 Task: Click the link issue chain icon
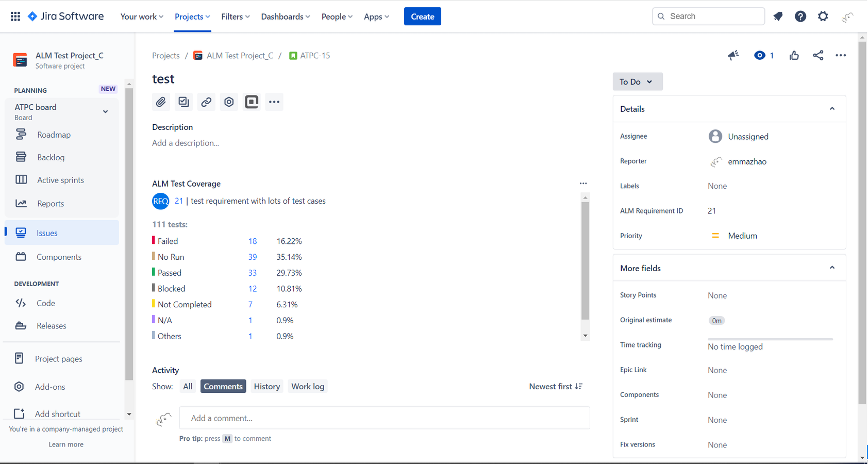click(x=206, y=102)
